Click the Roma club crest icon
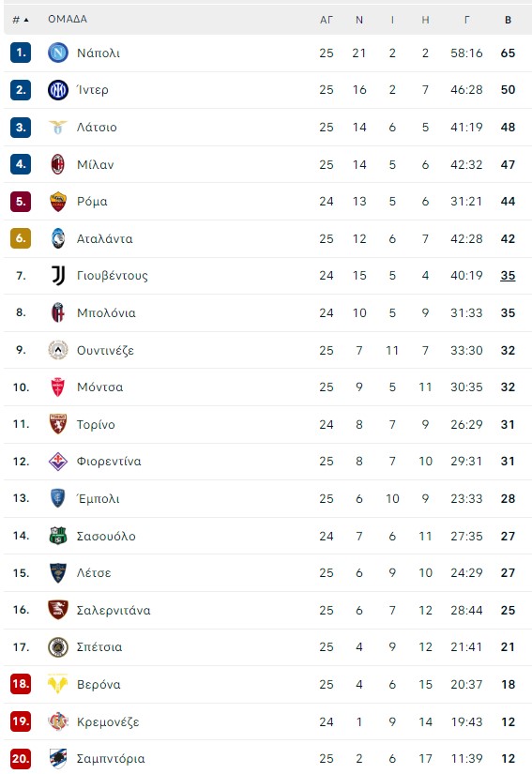532x774 pixels. coord(58,202)
